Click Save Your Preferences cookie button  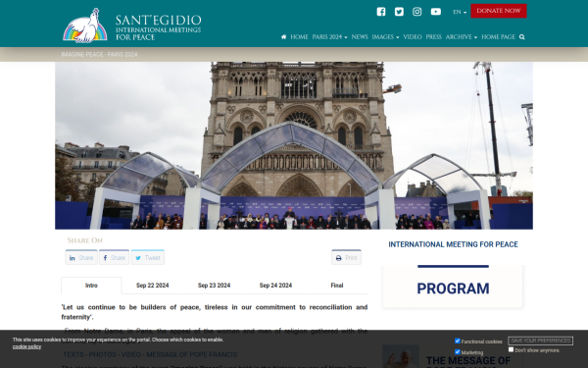click(540, 341)
